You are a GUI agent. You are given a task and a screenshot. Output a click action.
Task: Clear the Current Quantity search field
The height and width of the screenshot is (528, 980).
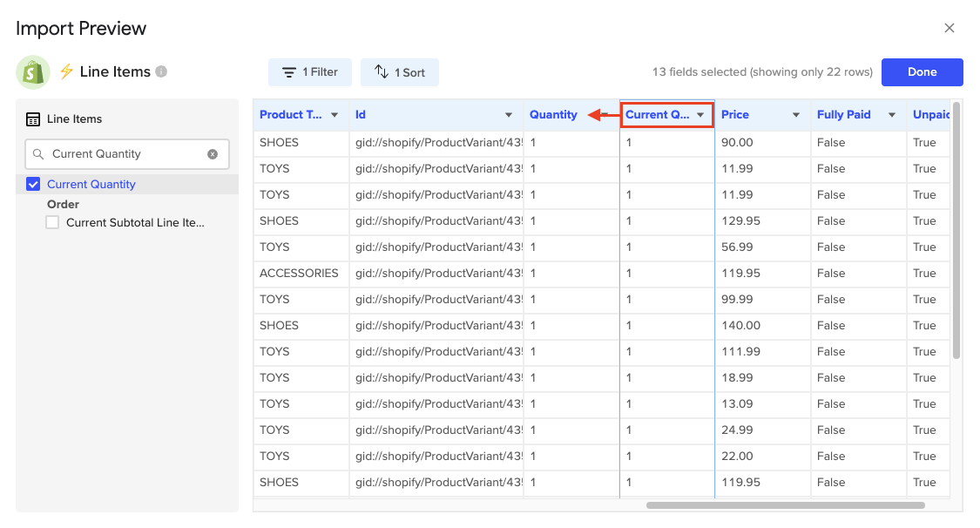click(213, 153)
